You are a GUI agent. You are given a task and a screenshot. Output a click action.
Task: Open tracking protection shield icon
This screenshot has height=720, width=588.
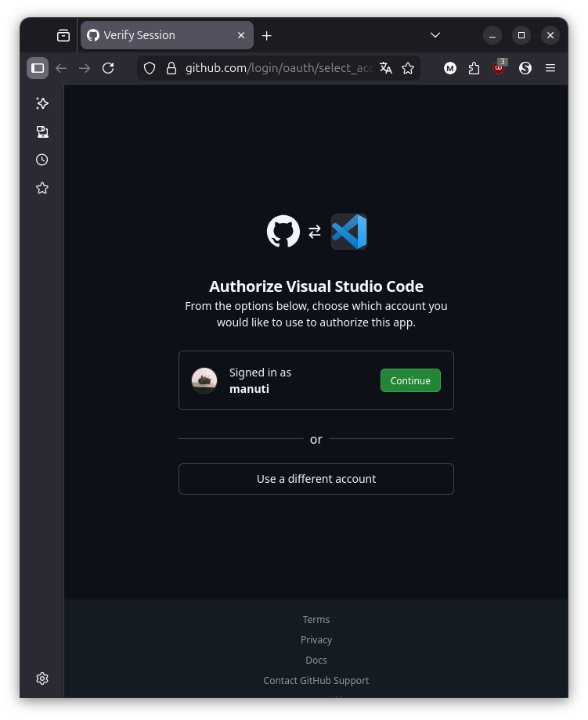150,68
